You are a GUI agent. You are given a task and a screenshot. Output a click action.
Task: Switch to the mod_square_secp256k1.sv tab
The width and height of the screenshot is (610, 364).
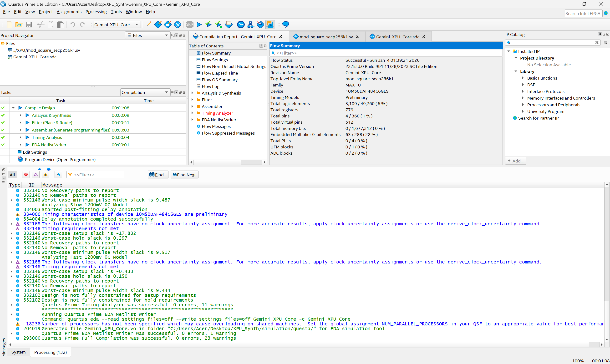coord(326,37)
